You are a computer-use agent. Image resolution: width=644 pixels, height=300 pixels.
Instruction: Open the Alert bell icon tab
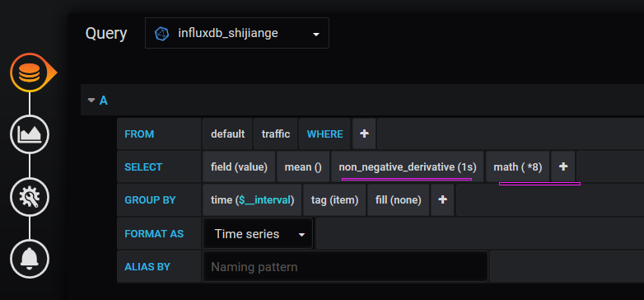tap(30, 259)
